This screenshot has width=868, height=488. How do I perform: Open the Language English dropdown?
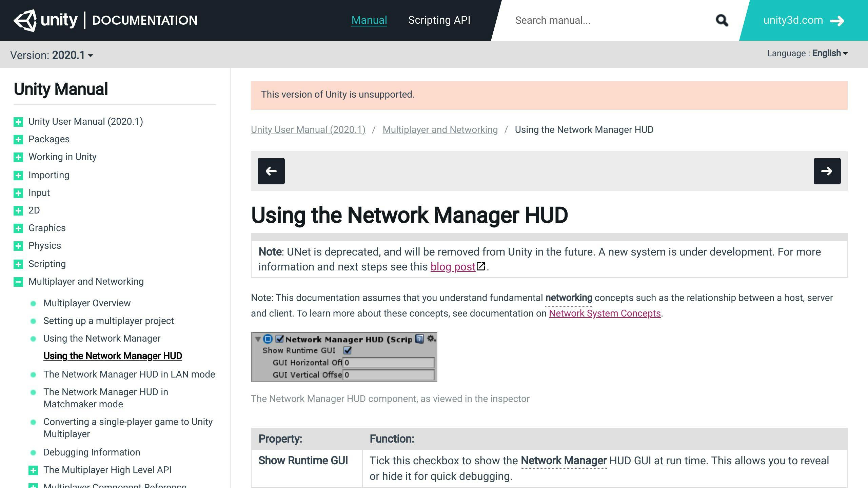pos(830,54)
